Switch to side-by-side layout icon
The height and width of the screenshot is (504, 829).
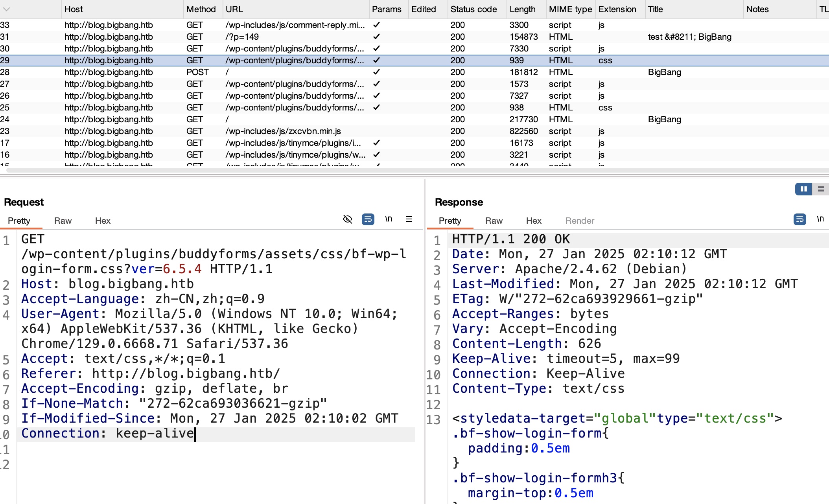tap(803, 189)
